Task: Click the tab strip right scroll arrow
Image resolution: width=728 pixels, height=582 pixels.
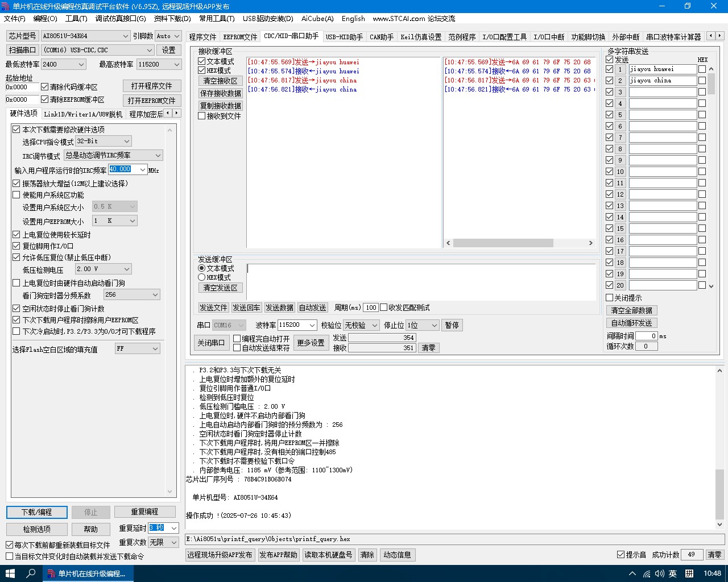Action: (720, 36)
